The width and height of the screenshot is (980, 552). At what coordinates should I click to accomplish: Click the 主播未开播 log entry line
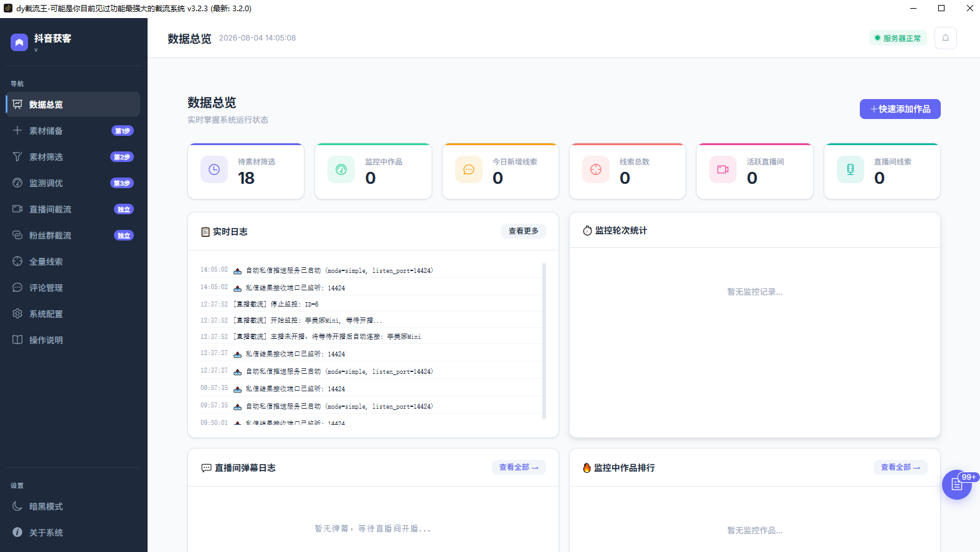click(x=370, y=336)
